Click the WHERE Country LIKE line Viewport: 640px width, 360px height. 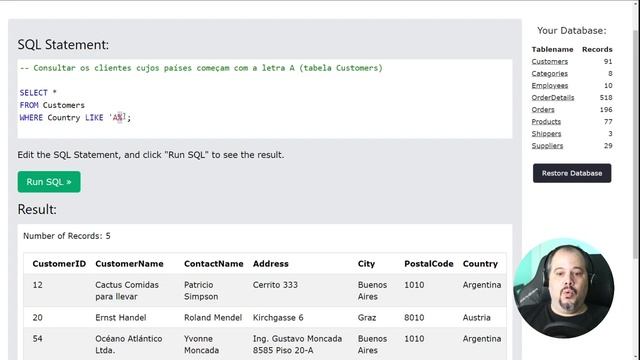[75, 118]
